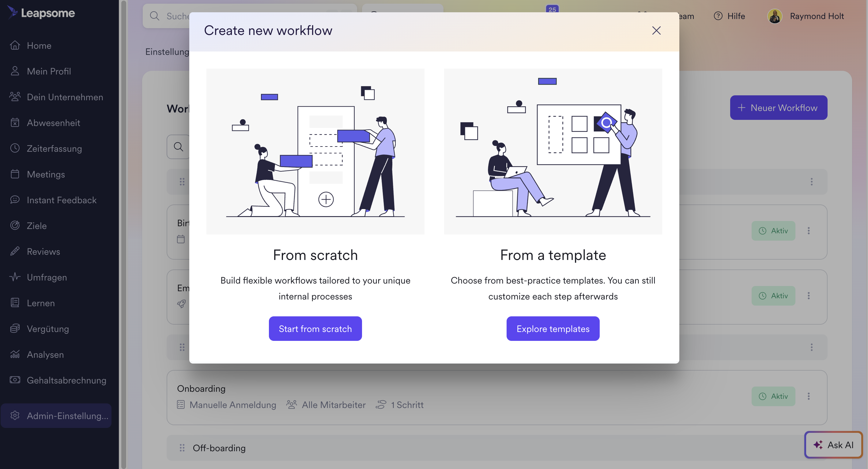This screenshot has width=868, height=469.
Task: Toggle the Aktiv status on Onboarding workflow
Action: [x=773, y=396]
